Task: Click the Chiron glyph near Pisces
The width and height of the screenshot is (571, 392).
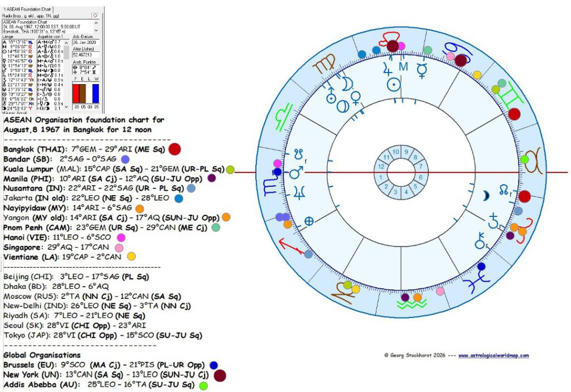Action: click(x=480, y=241)
